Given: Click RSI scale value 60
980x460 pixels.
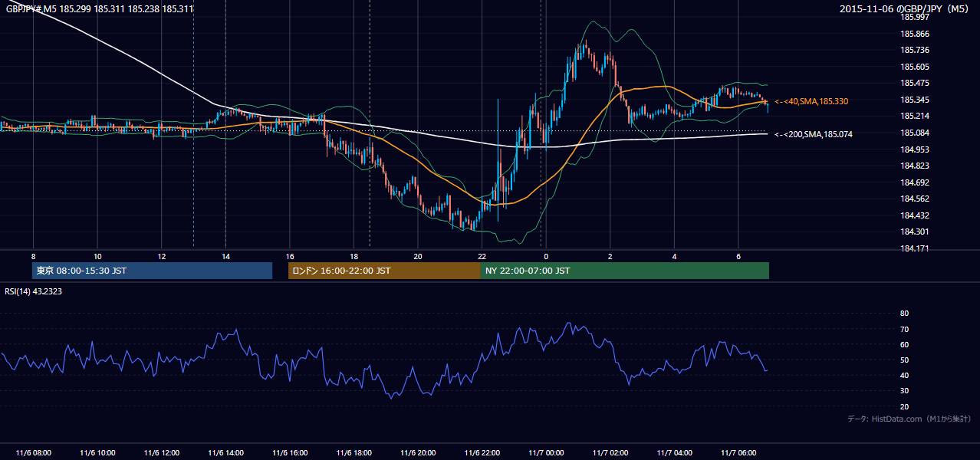Looking at the screenshot, I should [904, 344].
